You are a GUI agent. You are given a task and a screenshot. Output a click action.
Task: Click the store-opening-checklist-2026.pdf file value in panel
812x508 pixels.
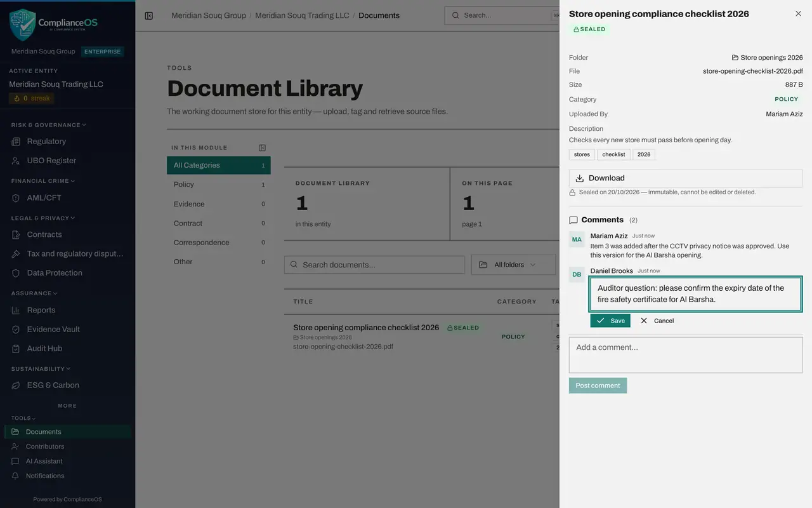[x=753, y=71]
